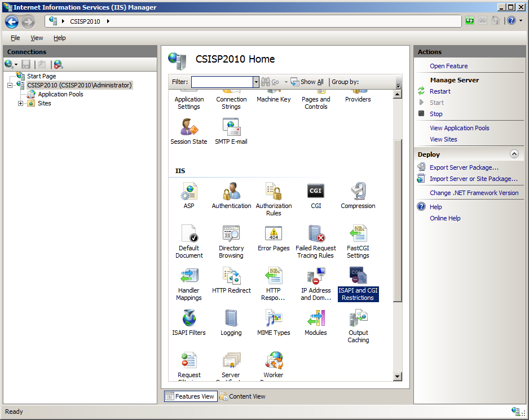The width and height of the screenshot is (529, 420).
Task: Click Restart in Actions pane
Action: tap(440, 91)
